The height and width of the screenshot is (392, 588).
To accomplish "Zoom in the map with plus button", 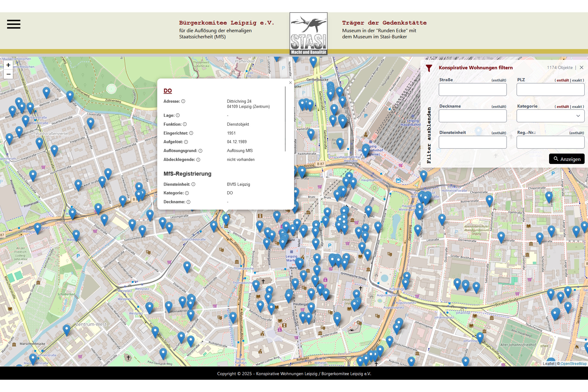I will [8, 65].
